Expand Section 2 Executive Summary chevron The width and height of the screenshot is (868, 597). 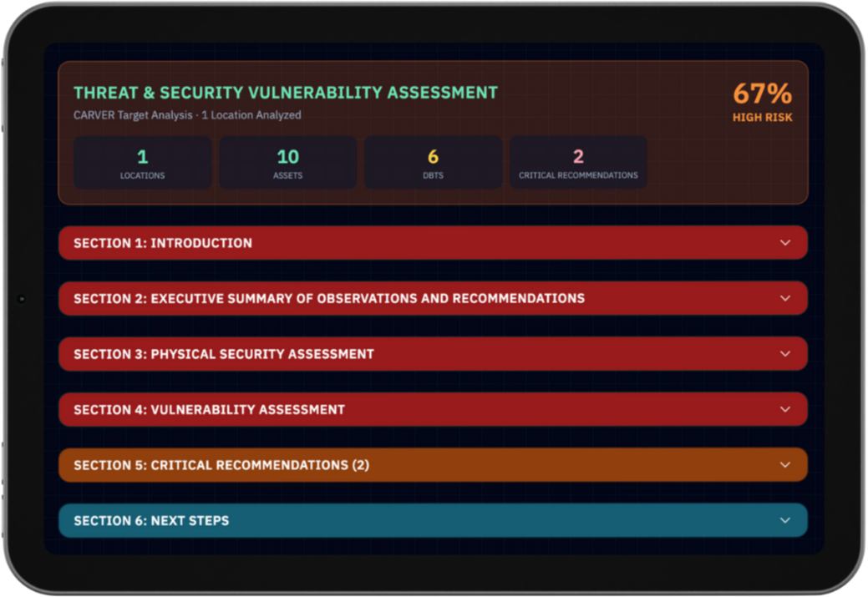(785, 298)
